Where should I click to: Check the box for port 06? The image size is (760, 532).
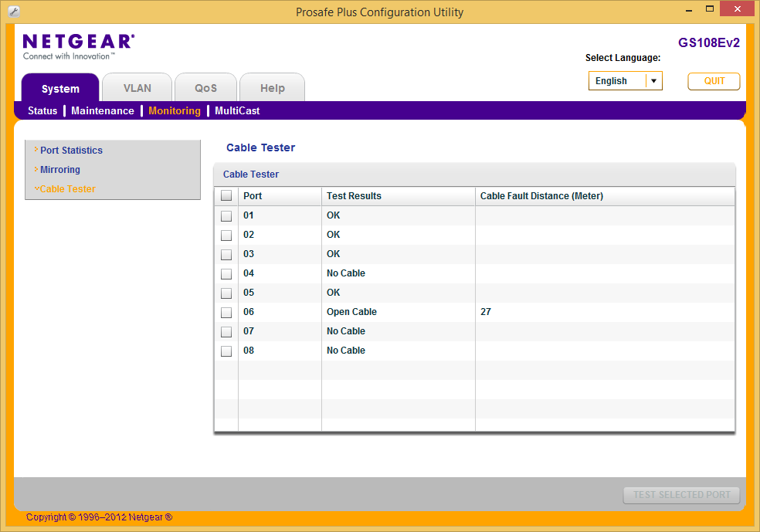pos(226,313)
